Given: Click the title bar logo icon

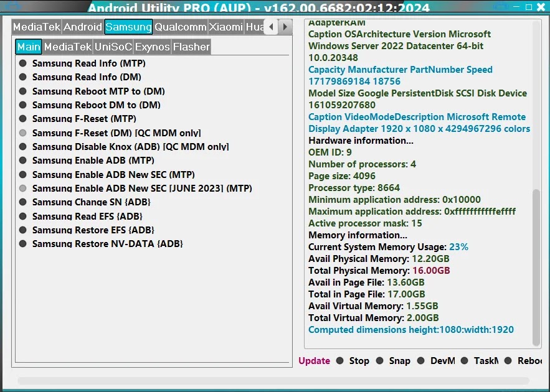Looking at the screenshot, I should [x=12, y=6].
